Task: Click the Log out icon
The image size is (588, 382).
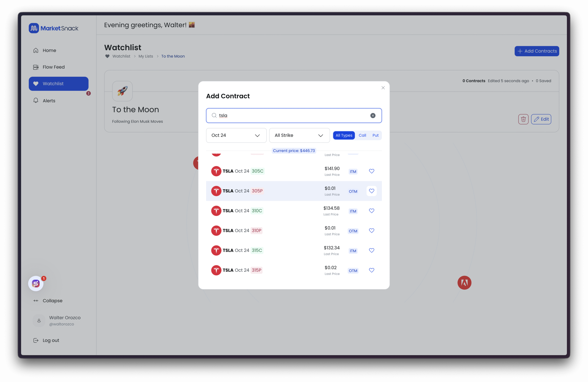Action: [36, 340]
